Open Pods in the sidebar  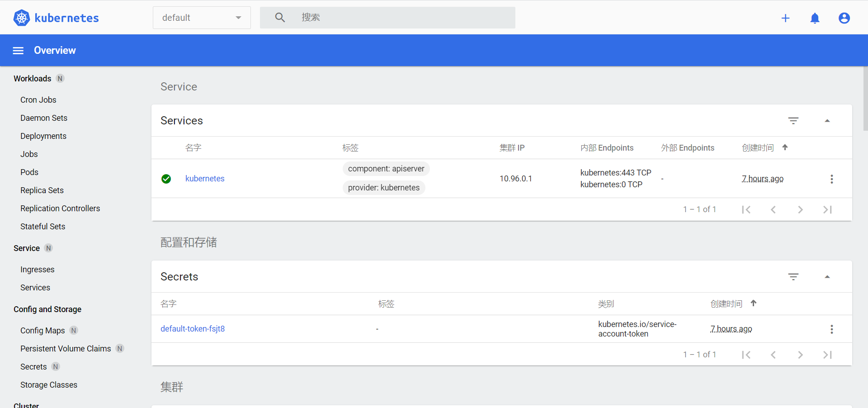29,172
